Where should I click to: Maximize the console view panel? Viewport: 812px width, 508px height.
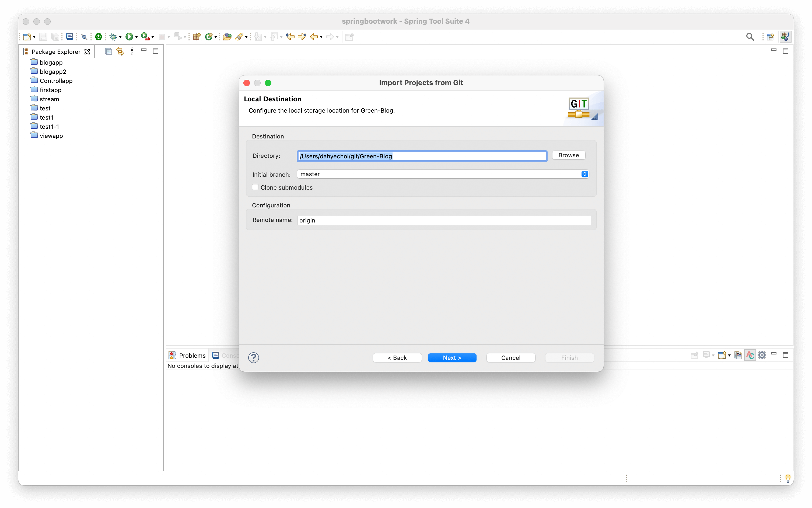(x=785, y=355)
